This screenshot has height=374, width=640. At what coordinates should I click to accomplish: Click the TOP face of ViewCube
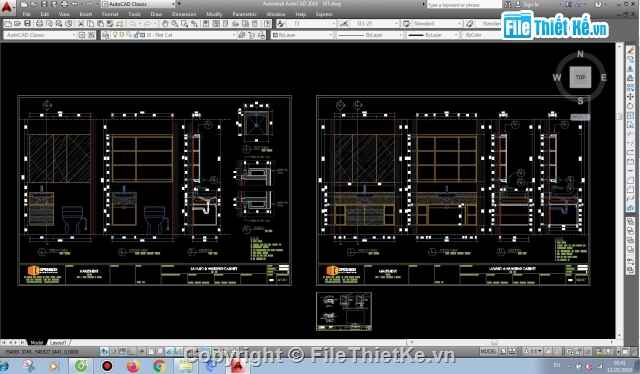(580, 77)
